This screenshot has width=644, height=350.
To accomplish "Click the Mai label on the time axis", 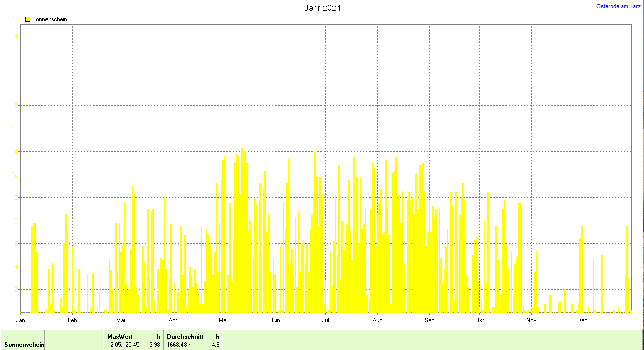I will tap(223, 320).
